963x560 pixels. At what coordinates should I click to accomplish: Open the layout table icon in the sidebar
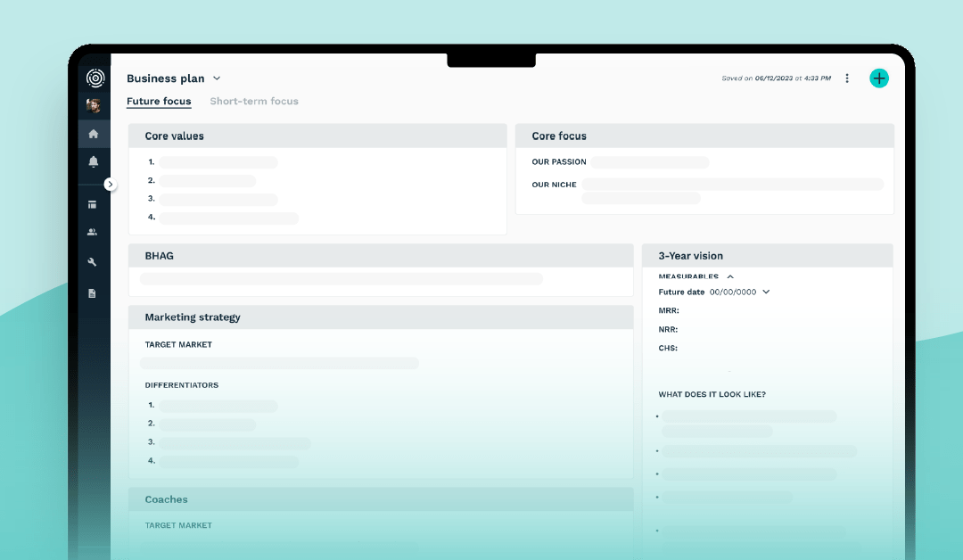[x=93, y=204]
